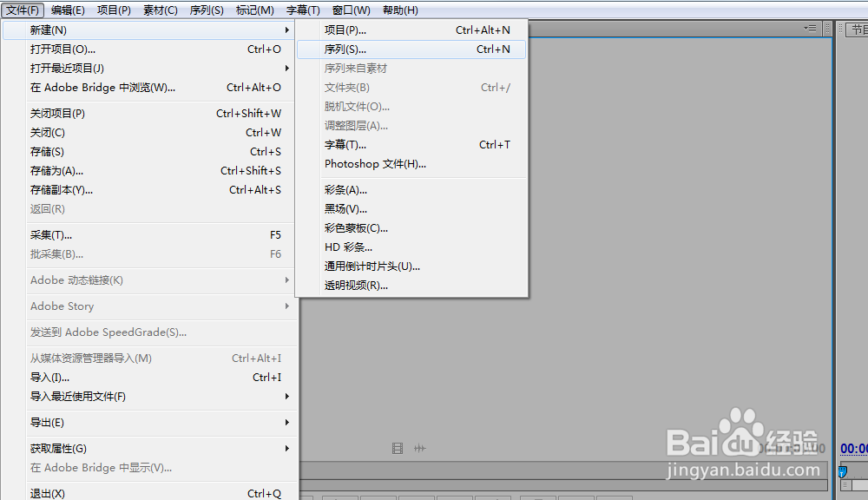This screenshot has height=500, width=868.
Task: Expand the 新建(N) submenu
Action: (x=149, y=30)
